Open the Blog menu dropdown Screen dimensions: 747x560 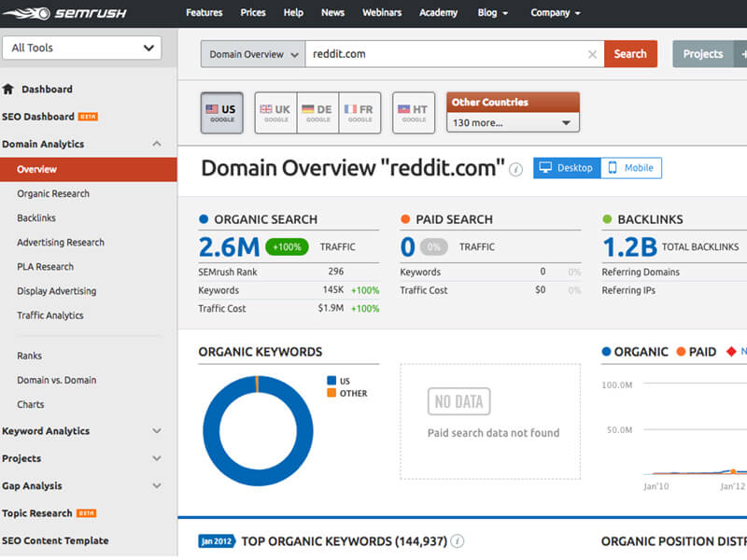coord(493,13)
